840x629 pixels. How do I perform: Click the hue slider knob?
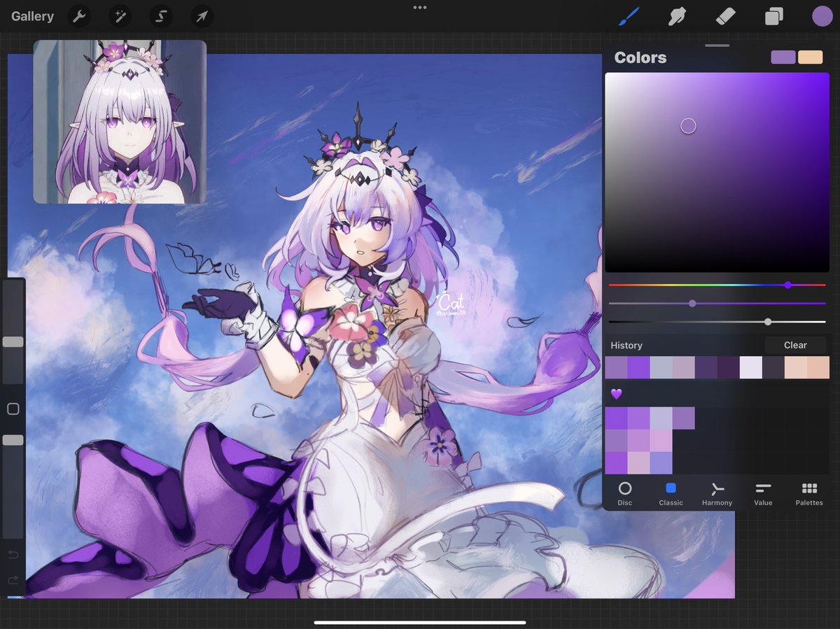(788, 285)
